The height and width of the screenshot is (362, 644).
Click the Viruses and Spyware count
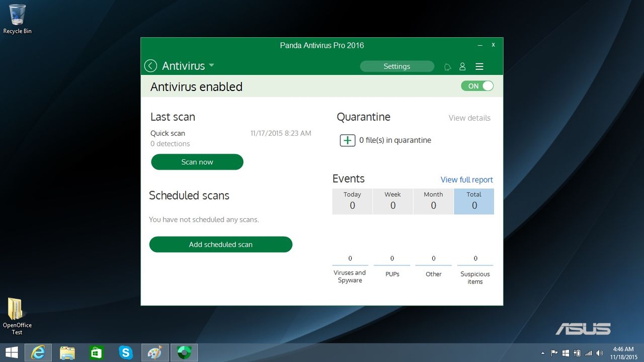350,258
